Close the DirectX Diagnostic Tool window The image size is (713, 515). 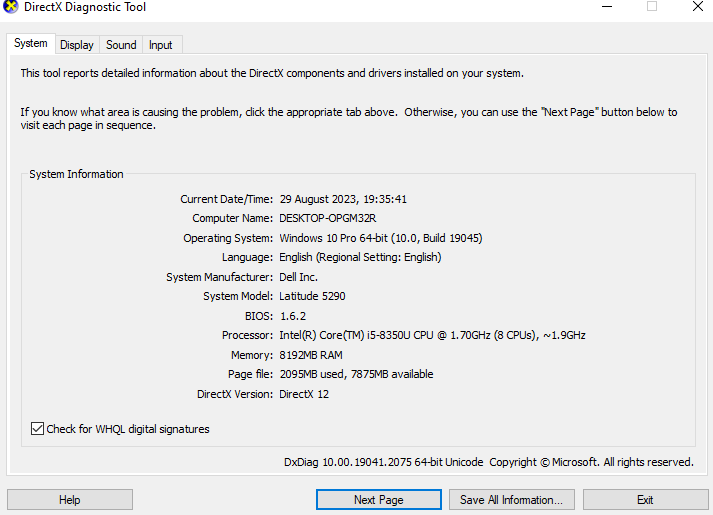[x=698, y=7]
